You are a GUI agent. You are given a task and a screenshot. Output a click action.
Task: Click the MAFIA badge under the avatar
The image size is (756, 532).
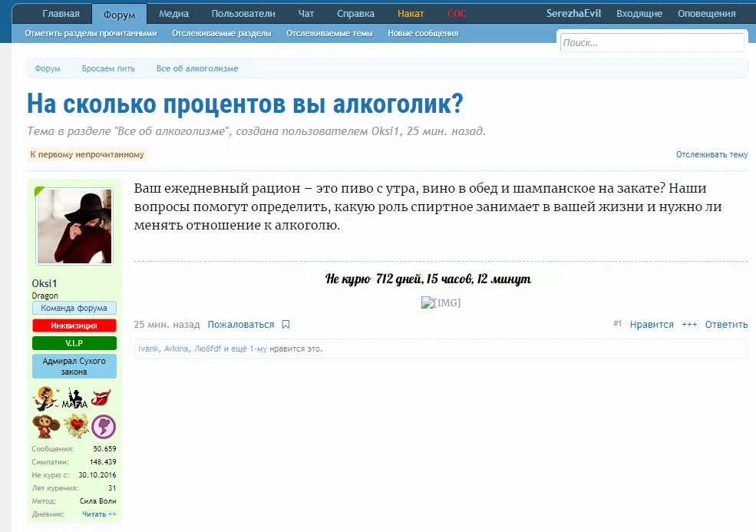click(x=74, y=399)
